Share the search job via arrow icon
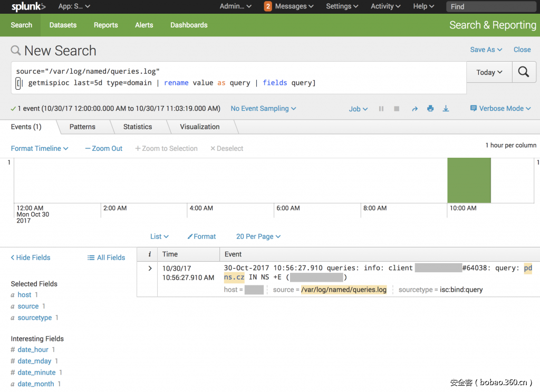This screenshot has width=540, height=392. click(414, 109)
